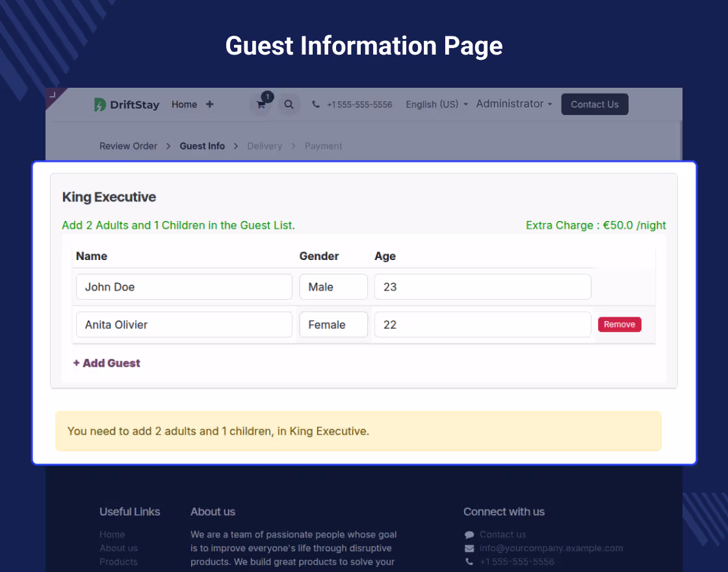The height and width of the screenshot is (572, 728).
Task: Click the Age column header
Action: point(385,256)
